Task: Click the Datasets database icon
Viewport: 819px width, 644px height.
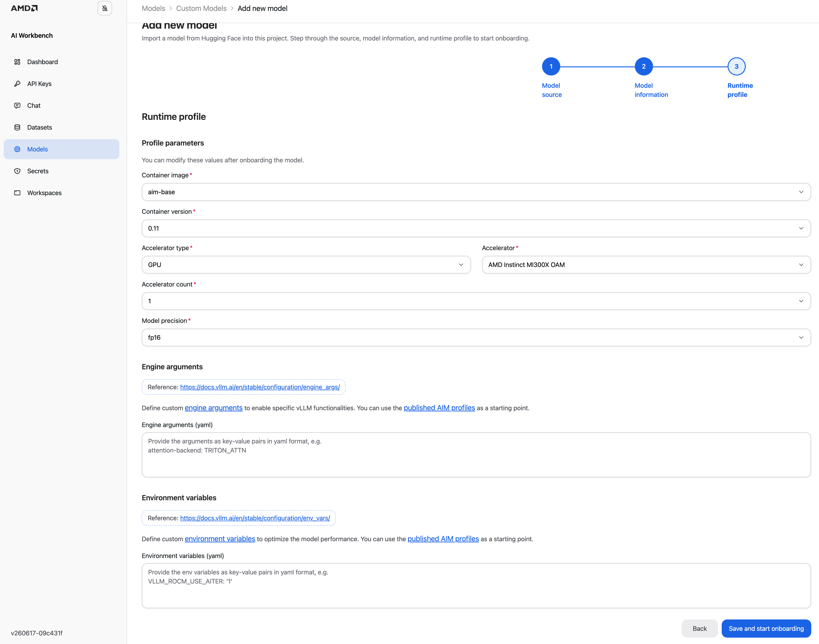Action: (17, 127)
